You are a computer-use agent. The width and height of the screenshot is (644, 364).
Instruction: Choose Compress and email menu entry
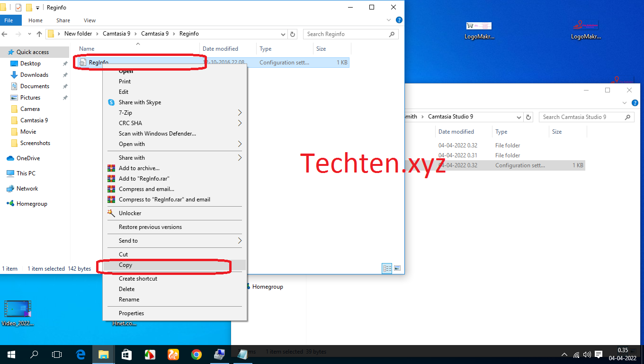coord(175,189)
